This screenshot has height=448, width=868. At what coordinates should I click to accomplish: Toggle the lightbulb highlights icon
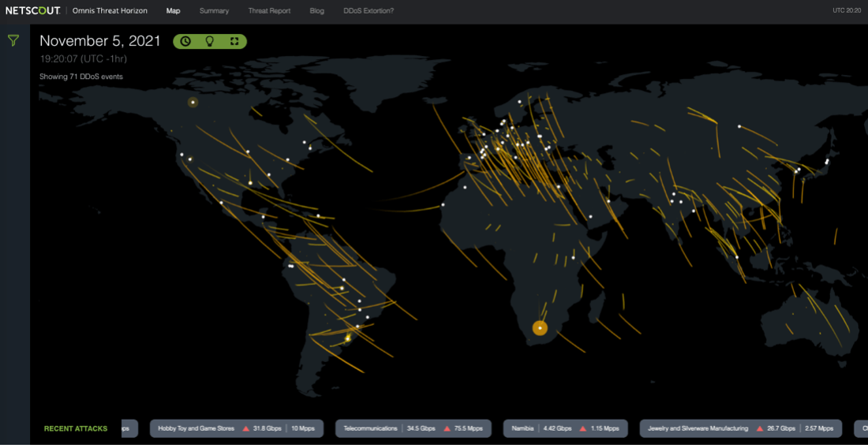point(210,41)
